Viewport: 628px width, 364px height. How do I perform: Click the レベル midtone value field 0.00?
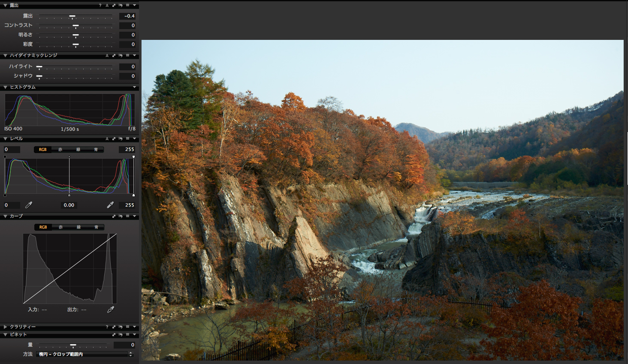pyautogui.click(x=69, y=205)
